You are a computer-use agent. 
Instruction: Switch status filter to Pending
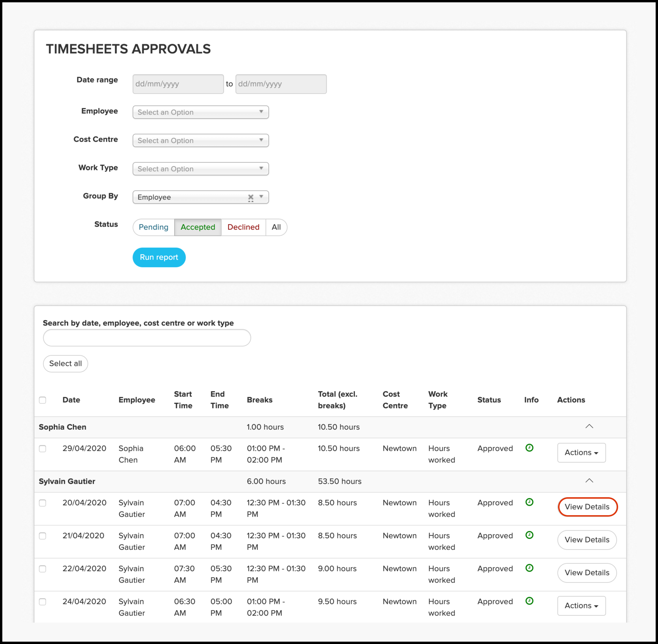[x=153, y=227]
